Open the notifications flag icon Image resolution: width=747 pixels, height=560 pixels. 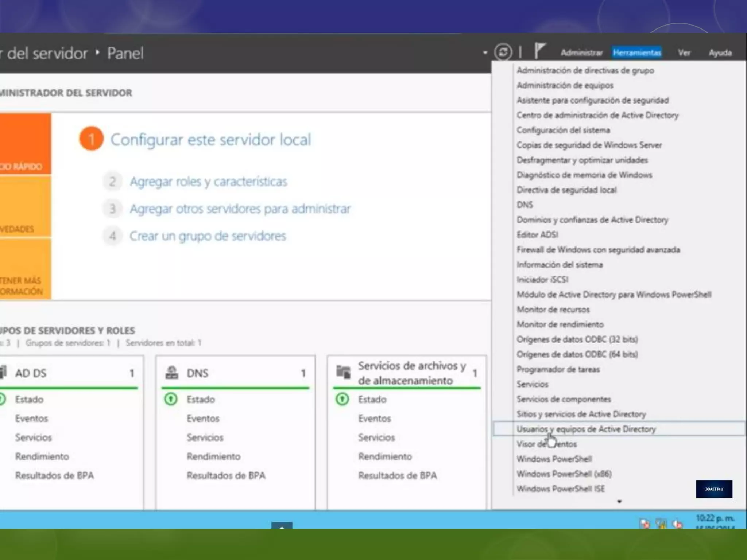click(x=539, y=50)
